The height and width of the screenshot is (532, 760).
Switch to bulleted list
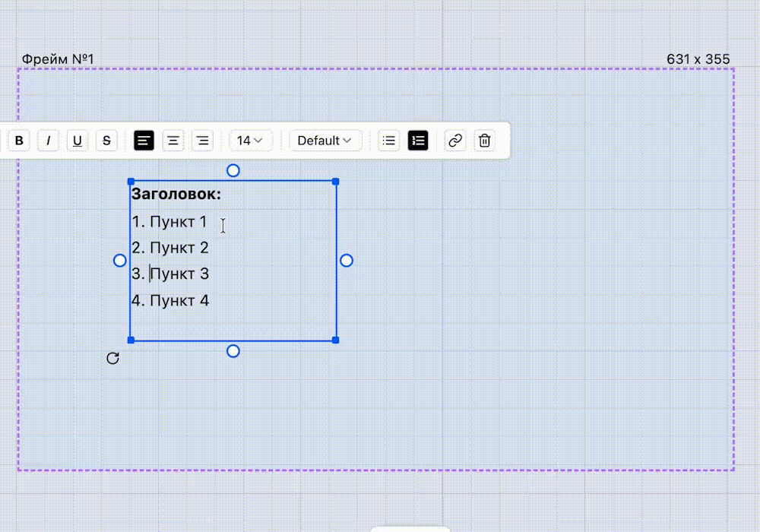(x=389, y=141)
